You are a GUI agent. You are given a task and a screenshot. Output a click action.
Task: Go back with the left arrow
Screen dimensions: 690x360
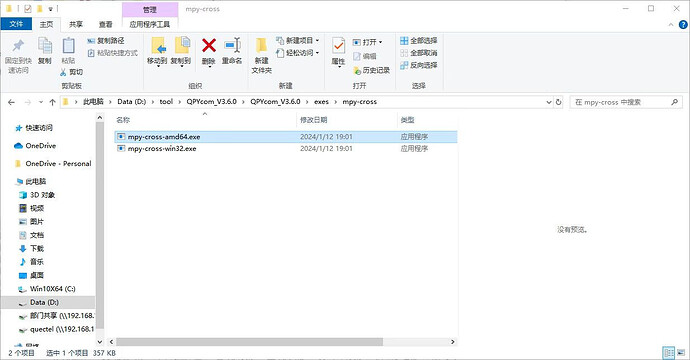pyautogui.click(x=11, y=102)
